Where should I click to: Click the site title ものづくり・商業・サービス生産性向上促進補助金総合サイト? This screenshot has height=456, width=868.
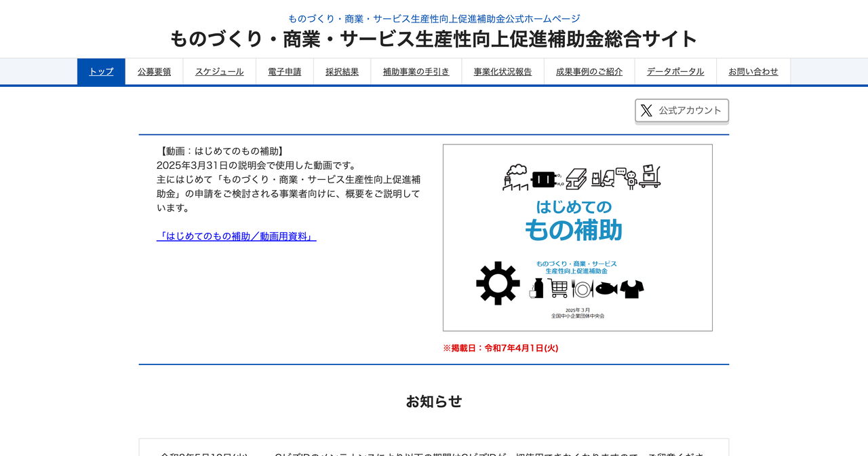pyautogui.click(x=434, y=39)
